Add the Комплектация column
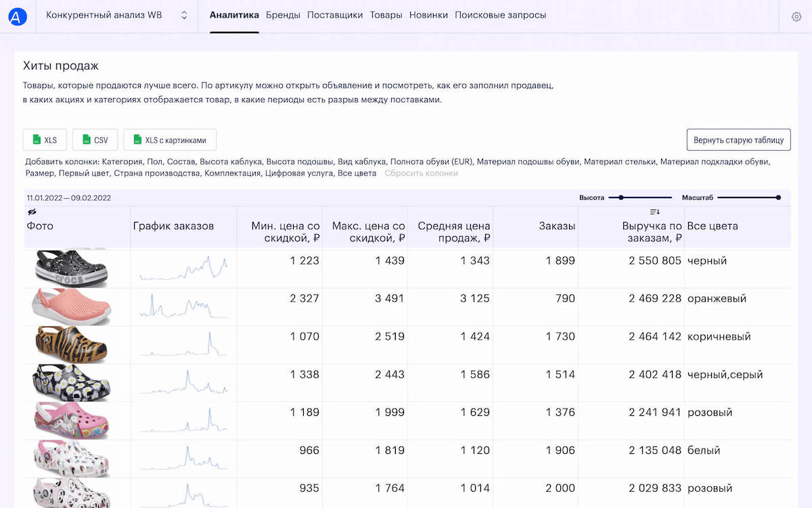 (x=233, y=173)
